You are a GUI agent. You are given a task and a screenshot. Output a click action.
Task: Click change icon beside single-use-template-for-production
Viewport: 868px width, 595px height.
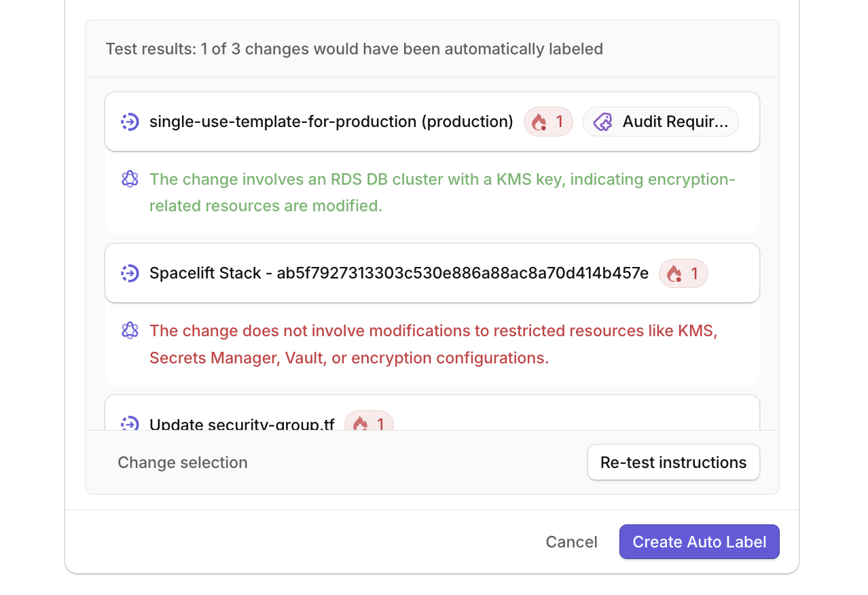tap(130, 122)
